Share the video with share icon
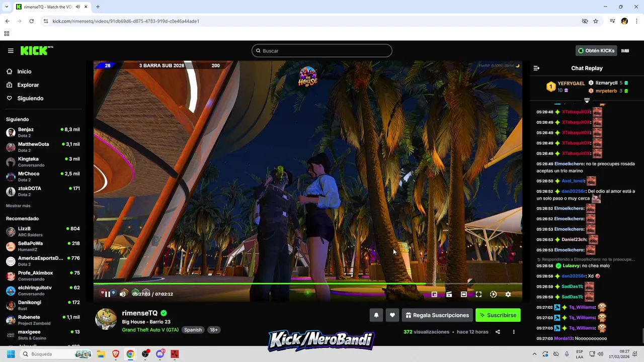Viewport: 644px width, 362px height. [x=498, y=332]
